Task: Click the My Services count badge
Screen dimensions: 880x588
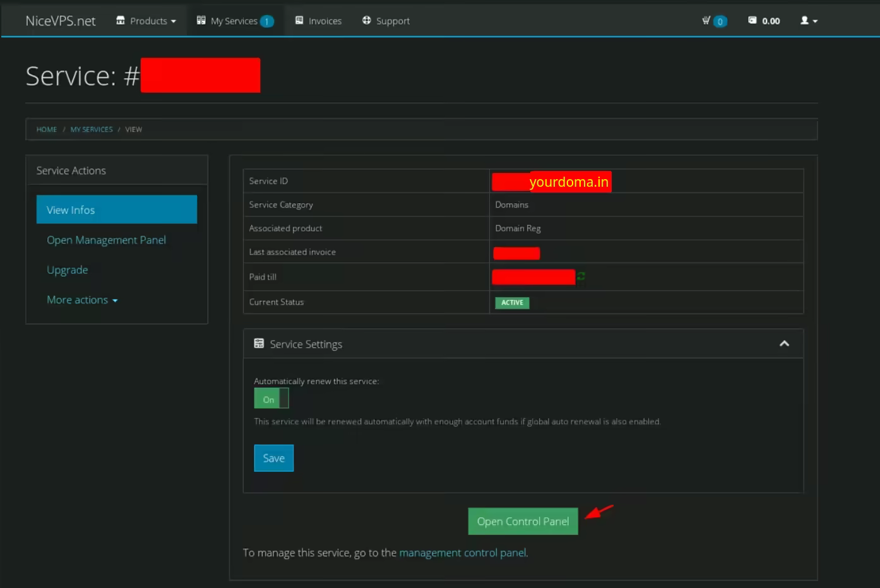Action: [267, 21]
